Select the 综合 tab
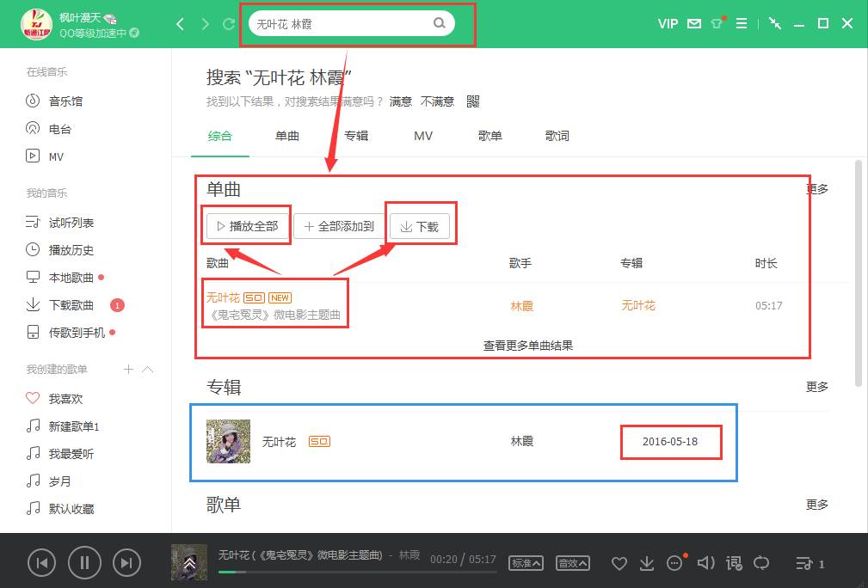The width and height of the screenshot is (868, 588). point(219,136)
